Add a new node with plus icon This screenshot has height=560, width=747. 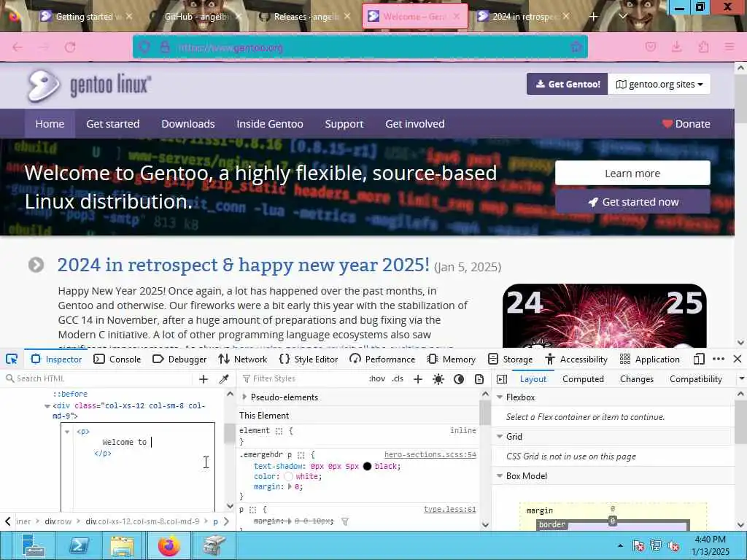coord(204,379)
